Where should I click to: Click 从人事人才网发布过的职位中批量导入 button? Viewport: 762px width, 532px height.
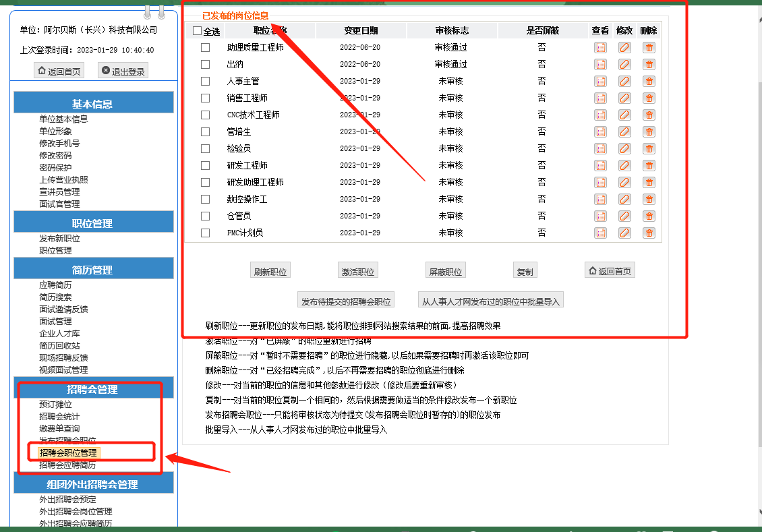tap(490, 301)
